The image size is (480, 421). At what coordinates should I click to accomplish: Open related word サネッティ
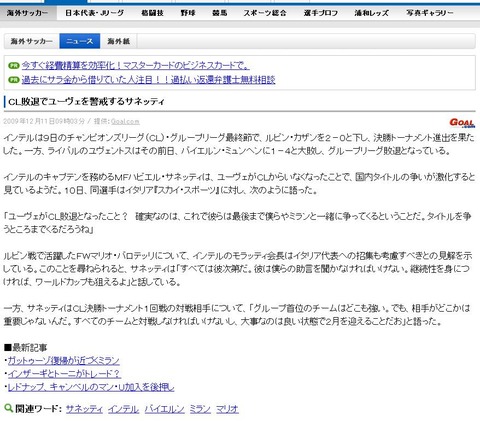(84, 409)
